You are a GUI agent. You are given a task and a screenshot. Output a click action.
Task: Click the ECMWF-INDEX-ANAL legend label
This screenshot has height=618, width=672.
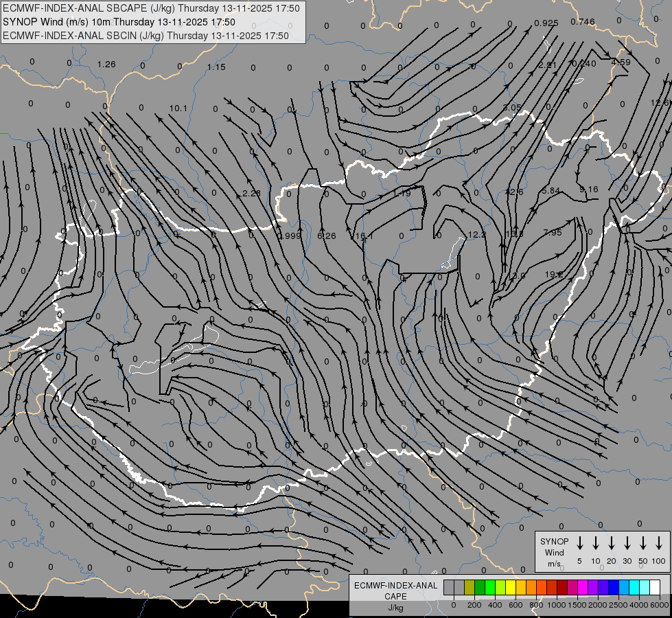coord(395,586)
